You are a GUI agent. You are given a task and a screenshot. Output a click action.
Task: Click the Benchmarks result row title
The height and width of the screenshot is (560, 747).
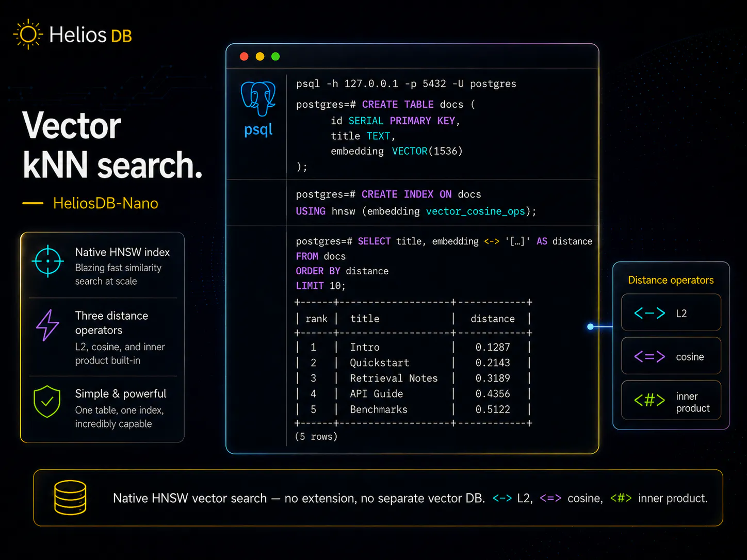point(379,409)
